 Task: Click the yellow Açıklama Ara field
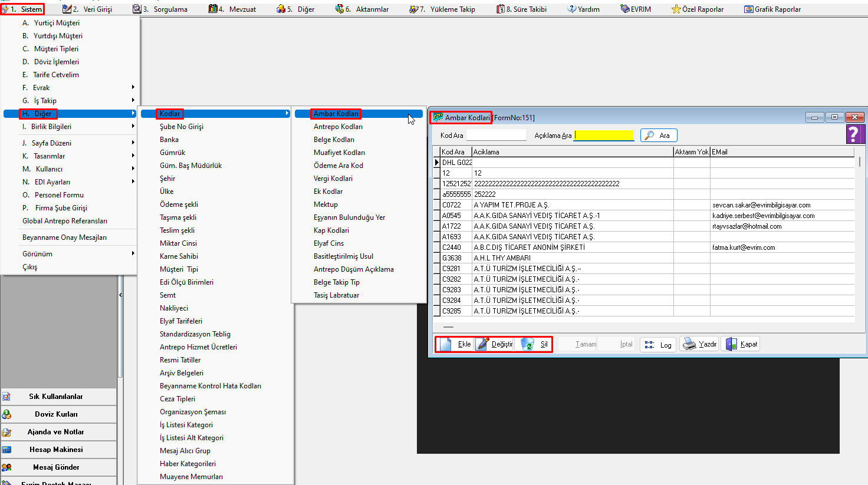pos(604,135)
